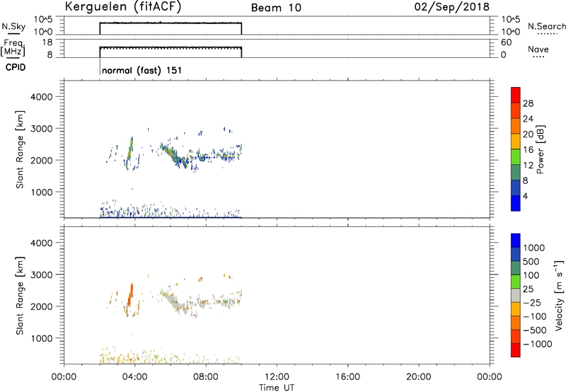
Task: Click the date '02/Sep/2018'
Action: click(451, 7)
